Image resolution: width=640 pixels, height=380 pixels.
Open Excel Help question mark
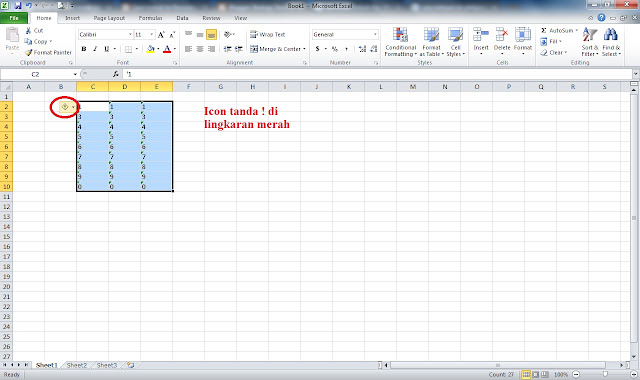tap(601, 18)
